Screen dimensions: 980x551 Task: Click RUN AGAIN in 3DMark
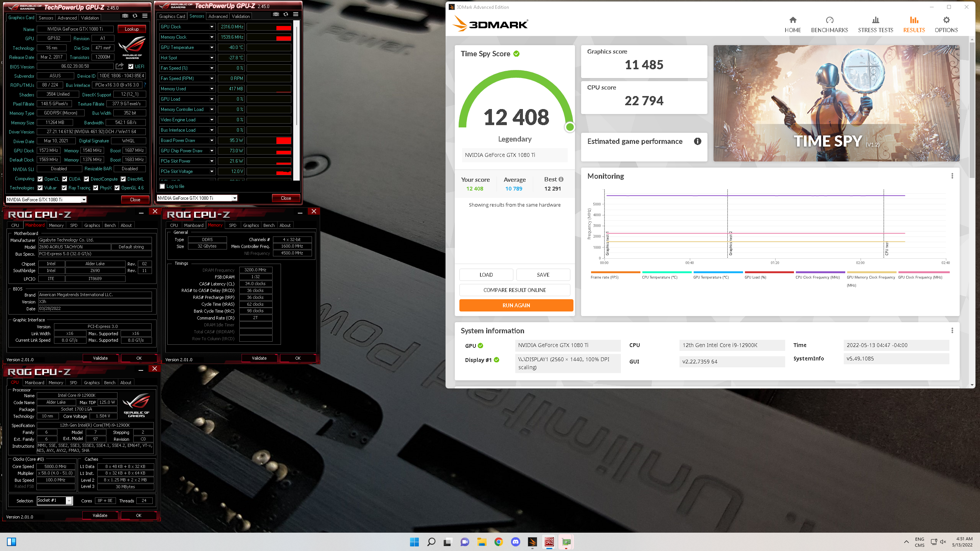[516, 305]
